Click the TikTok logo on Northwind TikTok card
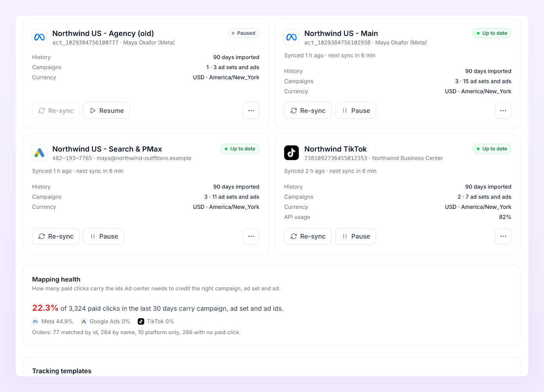544x392 pixels. click(292, 153)
